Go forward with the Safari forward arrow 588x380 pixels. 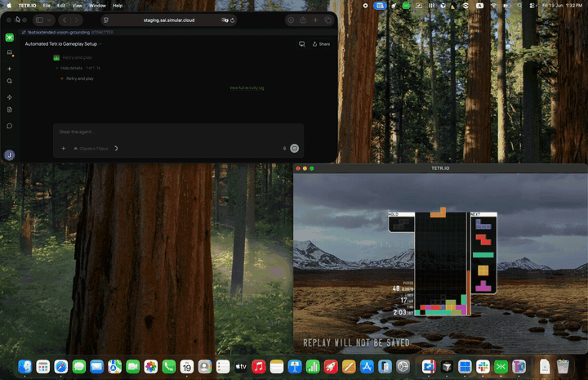coord(77,20)
